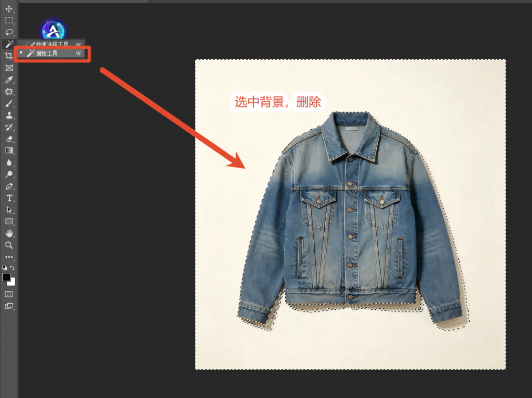The height and width of the screenshot is (398, 532).
Task: Select the Gradient tool
Action: (9, 150)
